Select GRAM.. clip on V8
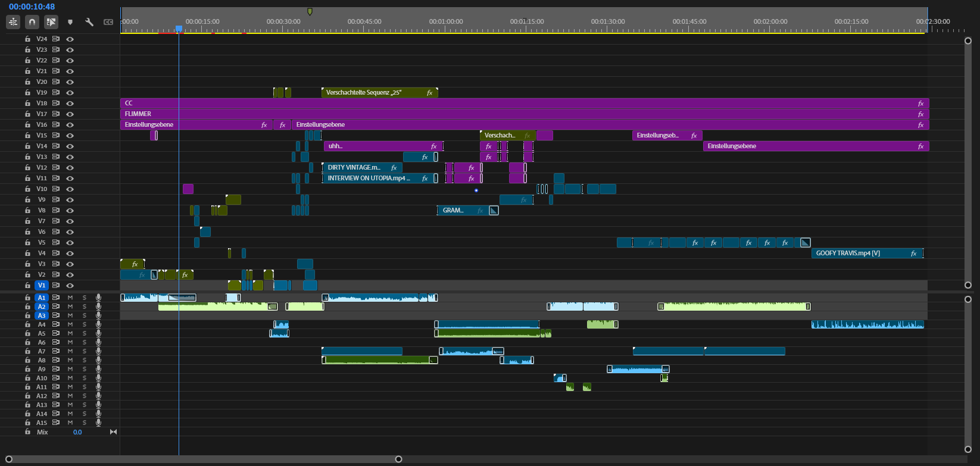The image size is (980, 466). (463, 210)
